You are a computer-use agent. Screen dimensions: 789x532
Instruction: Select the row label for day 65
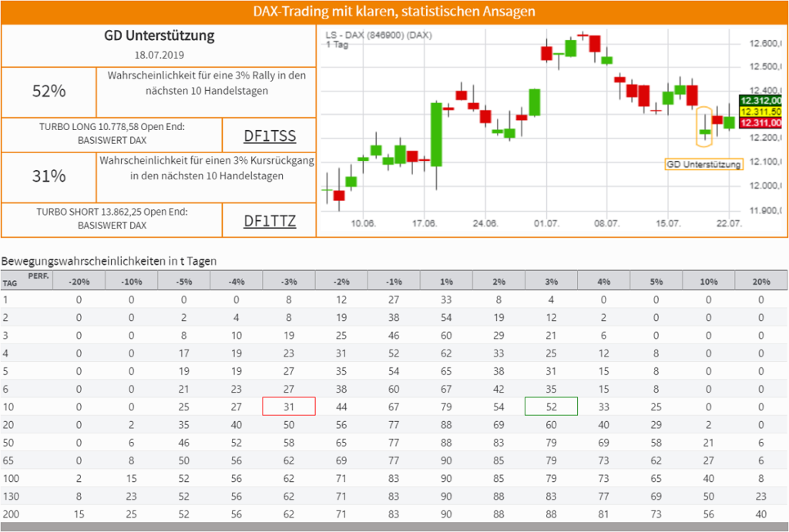8,460
